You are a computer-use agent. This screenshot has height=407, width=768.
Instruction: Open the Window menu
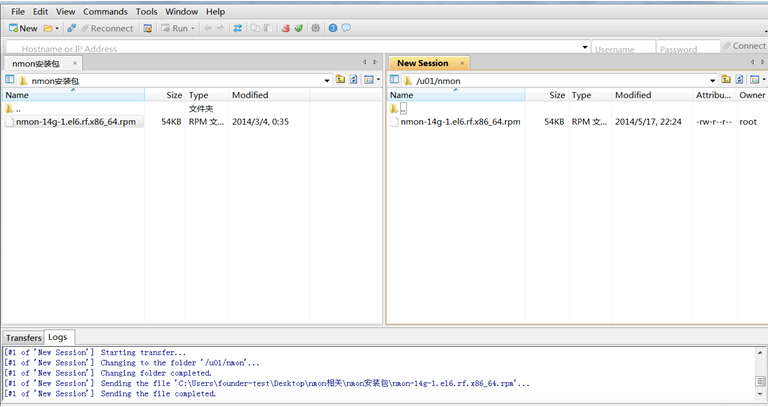(x=182, y=12)
